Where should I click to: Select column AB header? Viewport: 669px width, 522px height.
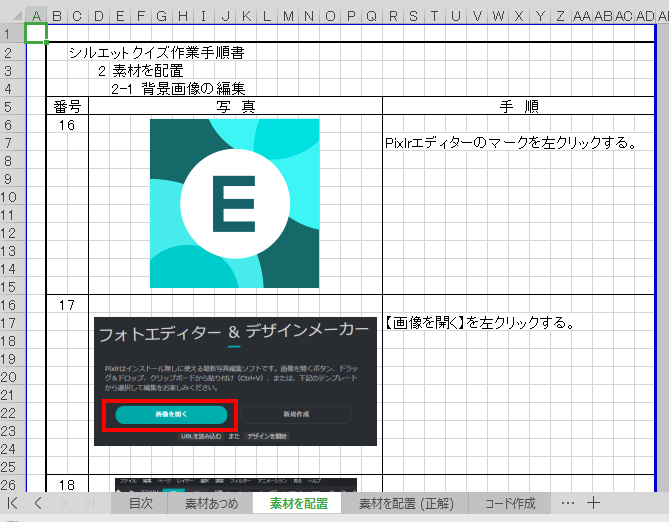click(603, 16)
